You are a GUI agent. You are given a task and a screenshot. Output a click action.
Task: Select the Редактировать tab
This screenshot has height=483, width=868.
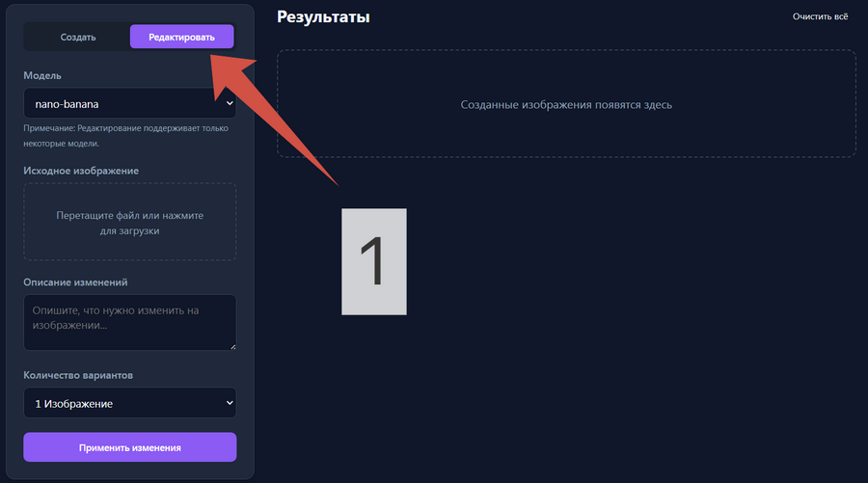click(181, 38)
